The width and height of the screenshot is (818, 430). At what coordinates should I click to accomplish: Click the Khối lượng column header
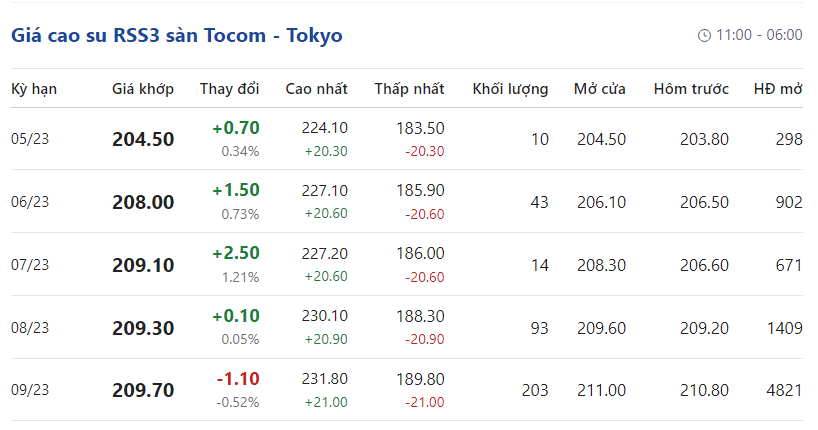510,89
